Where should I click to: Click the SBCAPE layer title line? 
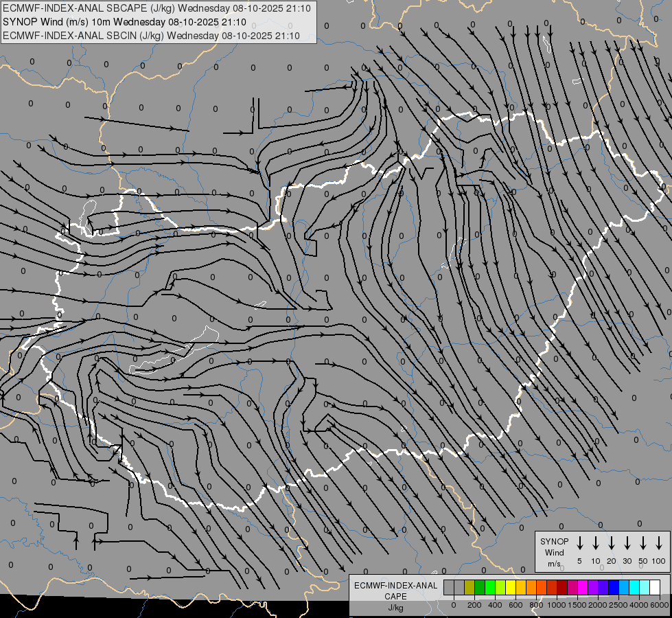point(151,8)
